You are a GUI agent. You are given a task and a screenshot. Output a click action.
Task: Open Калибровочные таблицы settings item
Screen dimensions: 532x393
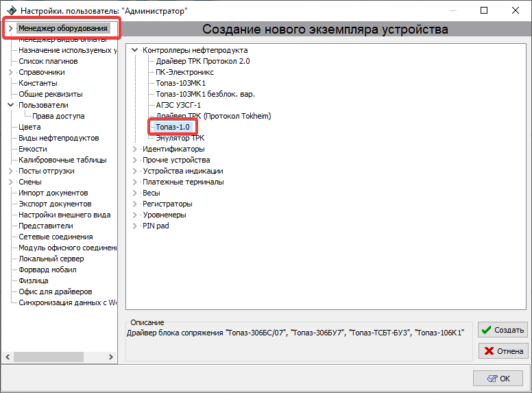[63, 160]
